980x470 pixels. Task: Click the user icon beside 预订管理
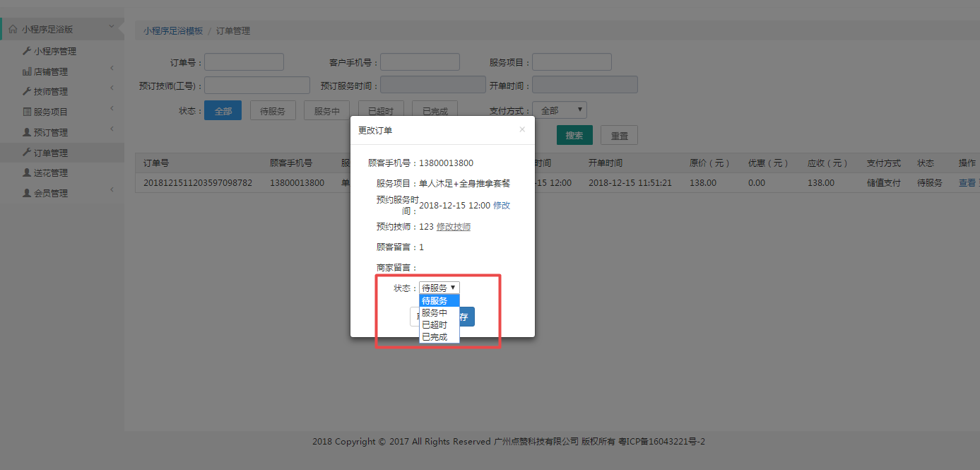[27, 132]
